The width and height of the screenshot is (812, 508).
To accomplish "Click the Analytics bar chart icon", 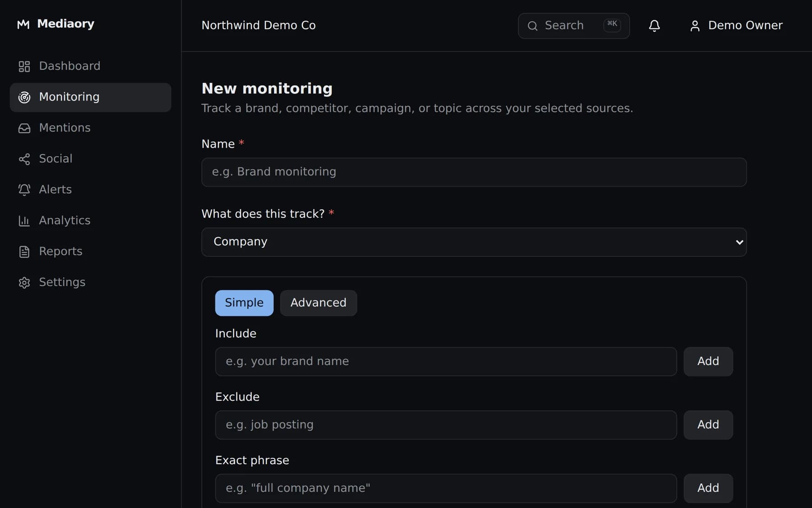I will 24,221.
